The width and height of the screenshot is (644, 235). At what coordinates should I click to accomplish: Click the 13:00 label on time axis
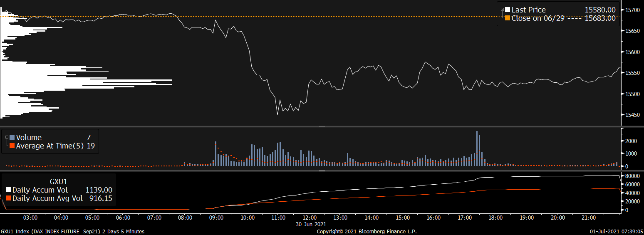point(340,218)
